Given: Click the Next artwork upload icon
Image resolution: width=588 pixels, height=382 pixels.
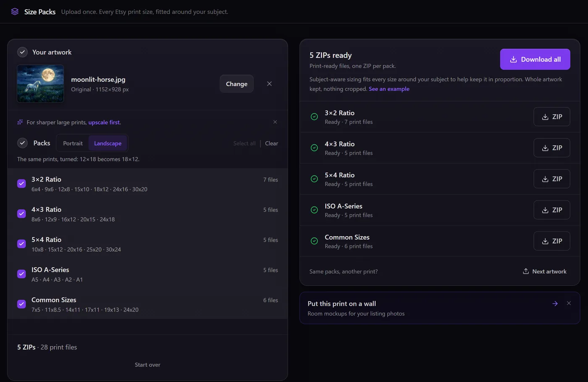Looking at the screenshot, I should click(525, 271).
